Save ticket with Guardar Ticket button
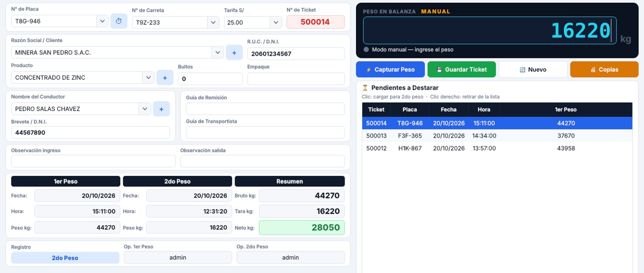Screen dimensions: 644x273 point(461,70)
